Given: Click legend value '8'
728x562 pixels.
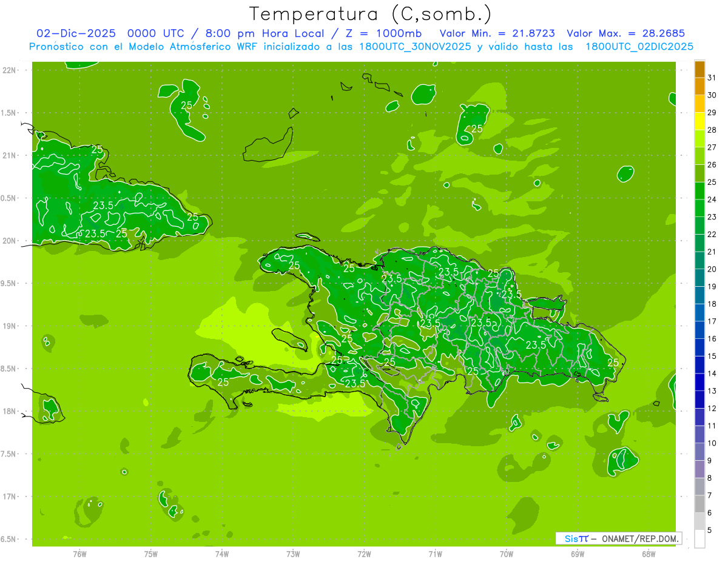Looking at the screenshot, I should (709, 478).
